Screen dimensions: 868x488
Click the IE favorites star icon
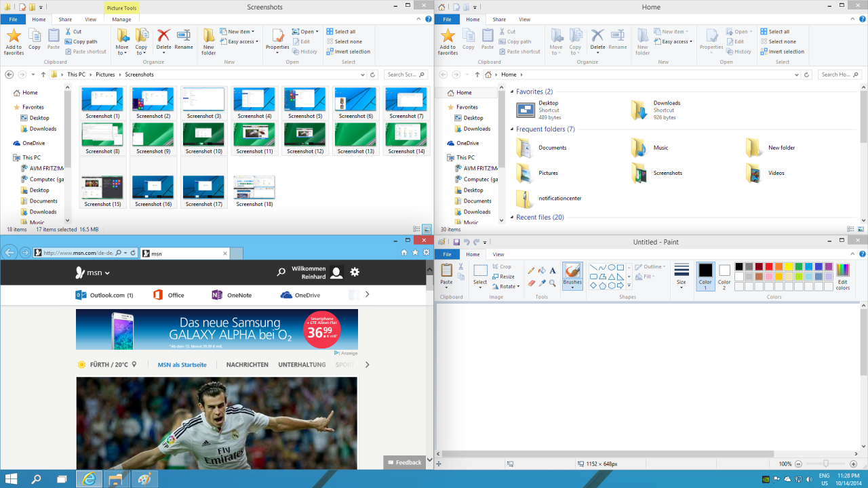click(x=415, y=252)
